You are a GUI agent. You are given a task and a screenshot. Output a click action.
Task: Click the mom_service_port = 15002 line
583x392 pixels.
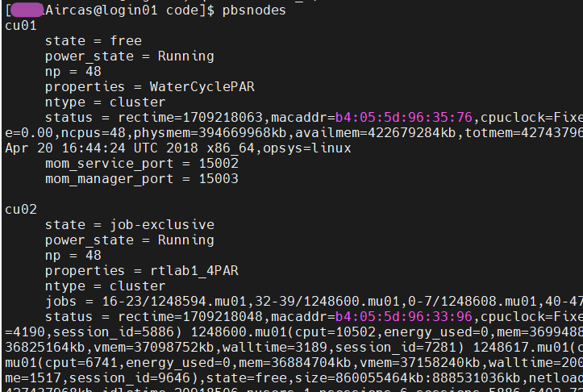pyautogui.click(x=141, y=164)
